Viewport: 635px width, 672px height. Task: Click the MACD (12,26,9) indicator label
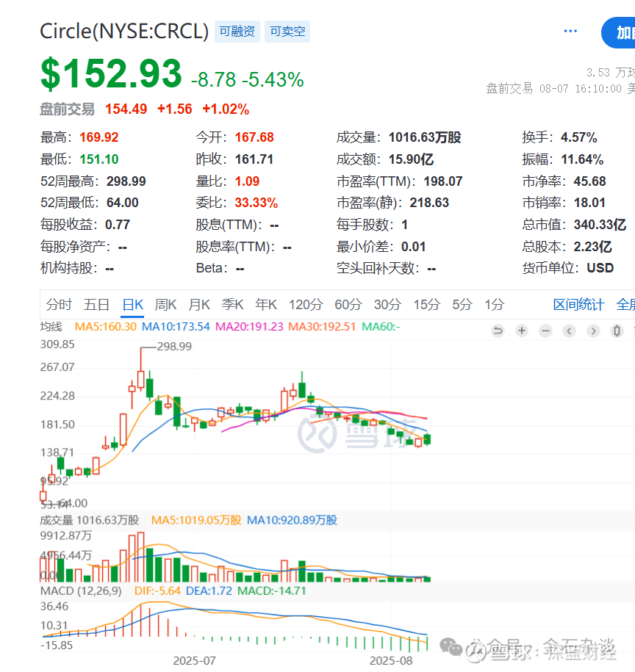[x=81, y=591]
